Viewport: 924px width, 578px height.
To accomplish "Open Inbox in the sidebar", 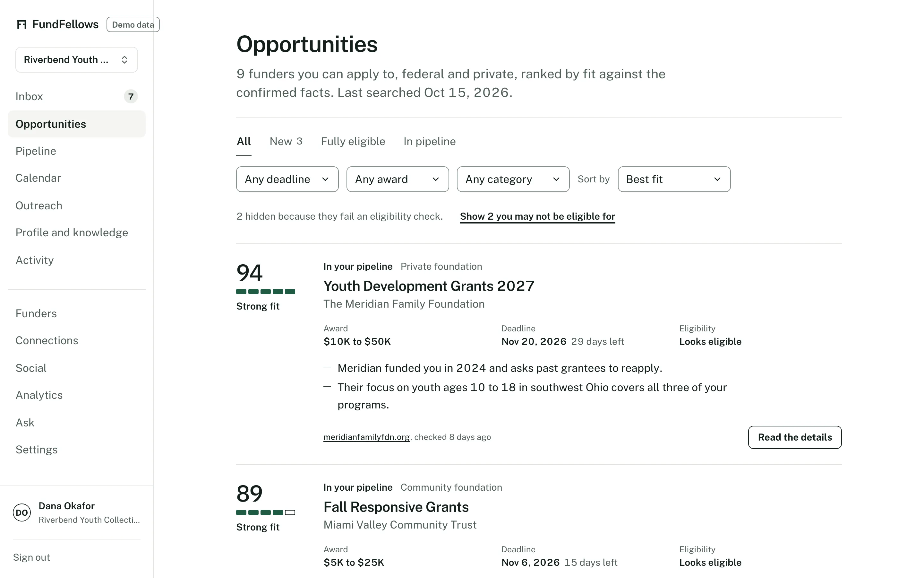I will pos(76,96).
